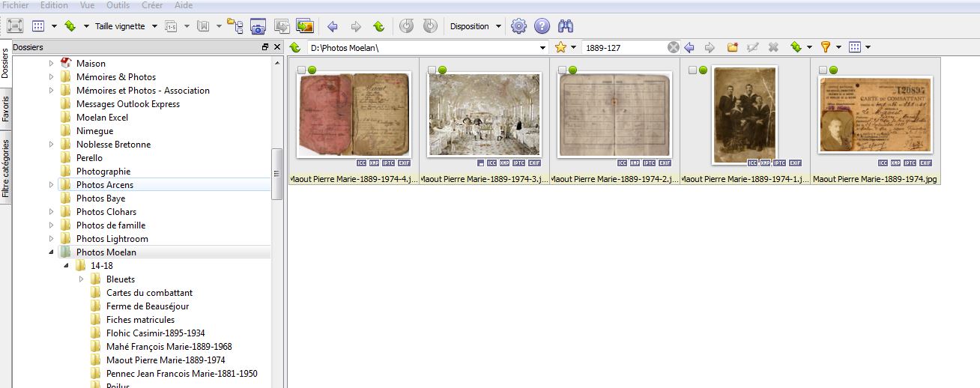980x388 pixels.
Task: Click the forward arrow beside the filter field
Action: click(709, 47)
